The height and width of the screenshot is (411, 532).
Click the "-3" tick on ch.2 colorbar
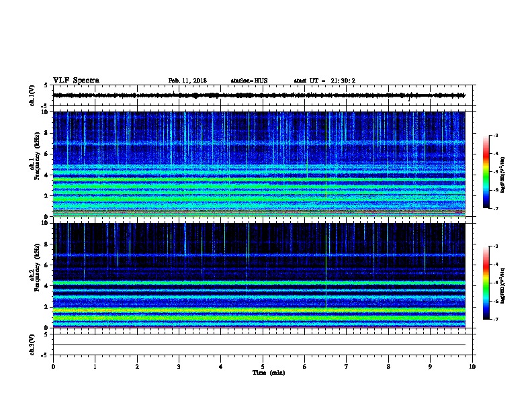[x=495, y=246]
